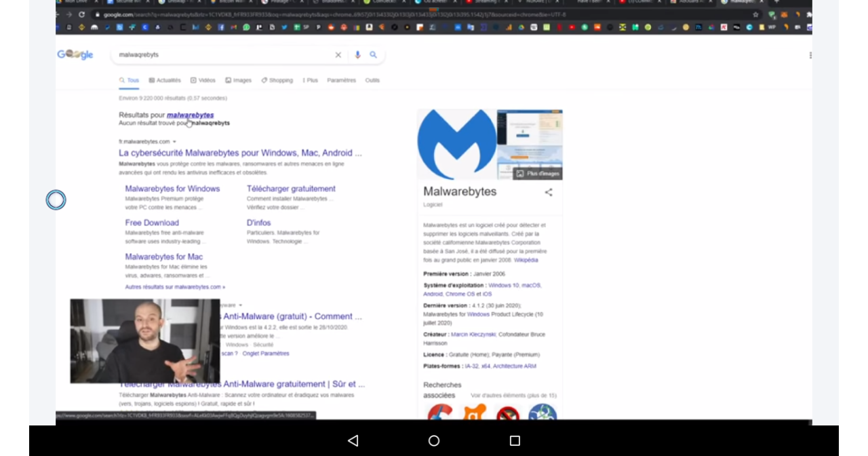Open Malwarebytes for Mac sitelink
The width and height of the screenshot is (868, 456).
(x=163, y=256)
